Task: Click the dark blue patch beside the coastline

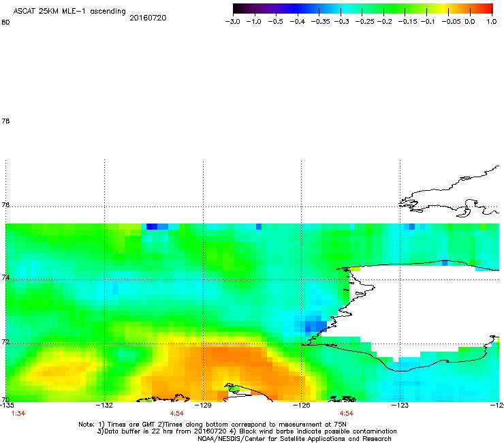Action: pyautogui.click(x=315, y=326)
